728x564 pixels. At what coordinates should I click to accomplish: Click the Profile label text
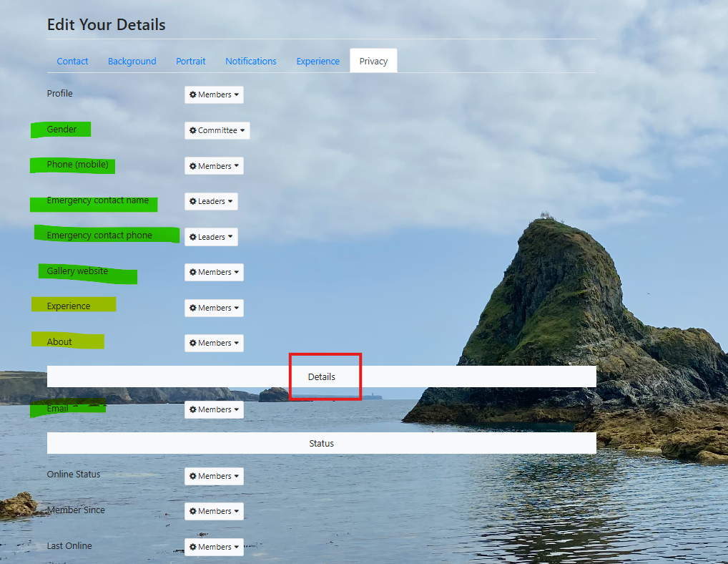tap(60, 93)
